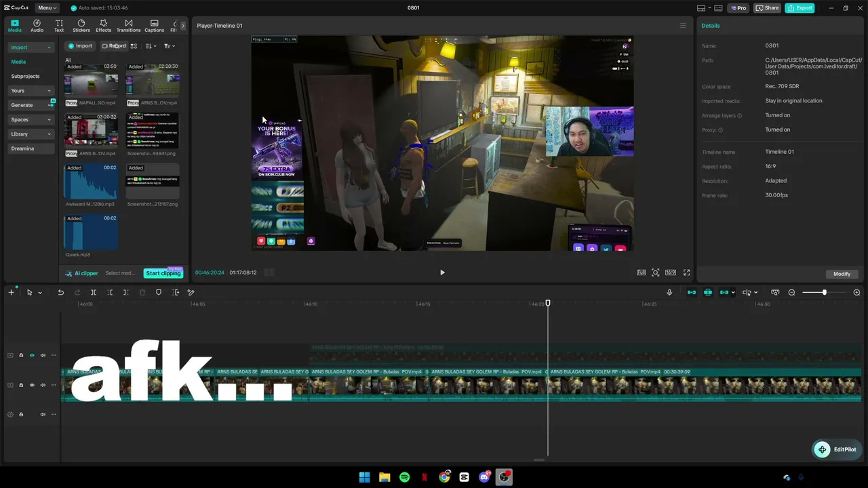The image size is (868, 488).
Task: Enter fullscreen player view
Action: [x=686, y=272]
